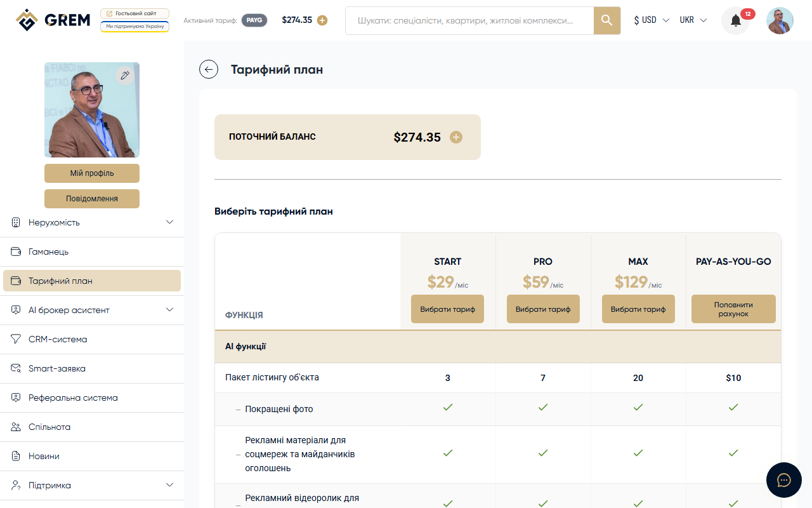Open the UKR language dropdown
Viewport: 812px width, 508px height.
[693, 20]
